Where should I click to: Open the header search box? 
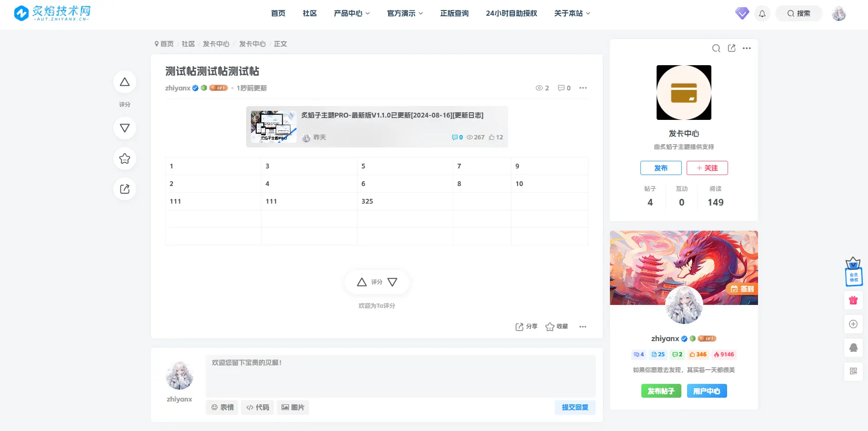coord(799,13)
